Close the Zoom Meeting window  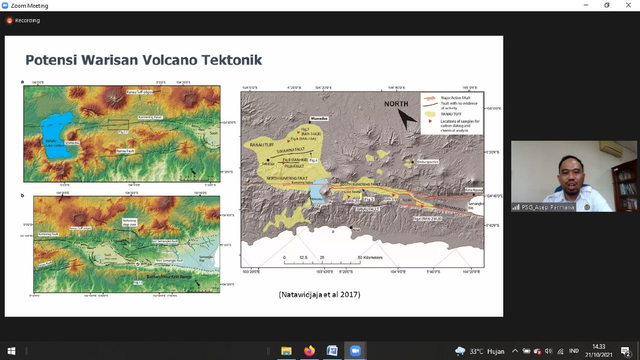(628, 5)
